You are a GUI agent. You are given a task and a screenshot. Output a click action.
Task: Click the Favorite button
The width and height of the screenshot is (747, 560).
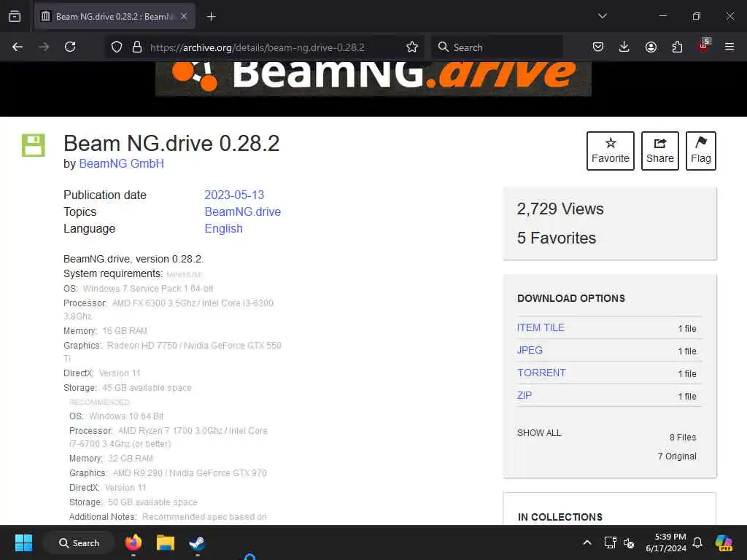[x=611, y=150]
